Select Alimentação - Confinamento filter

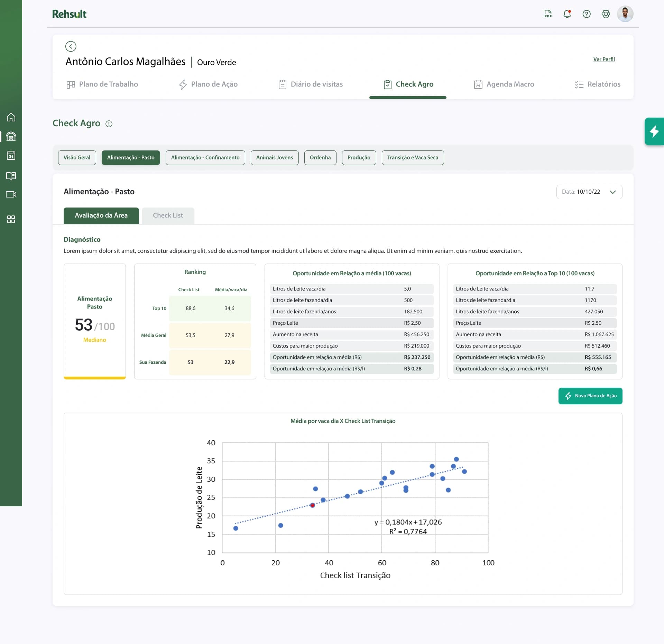tap(205, 158)
